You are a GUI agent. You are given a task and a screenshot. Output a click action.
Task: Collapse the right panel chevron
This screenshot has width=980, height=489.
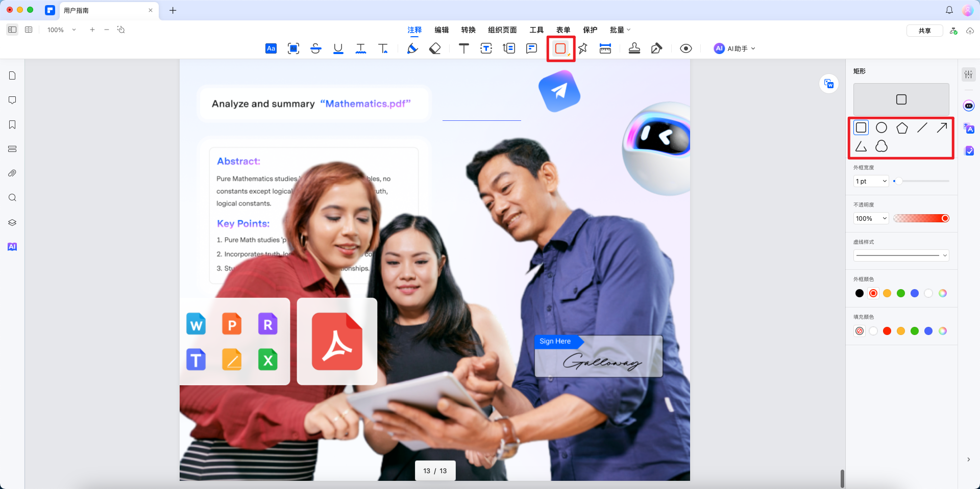click(968, 459)
